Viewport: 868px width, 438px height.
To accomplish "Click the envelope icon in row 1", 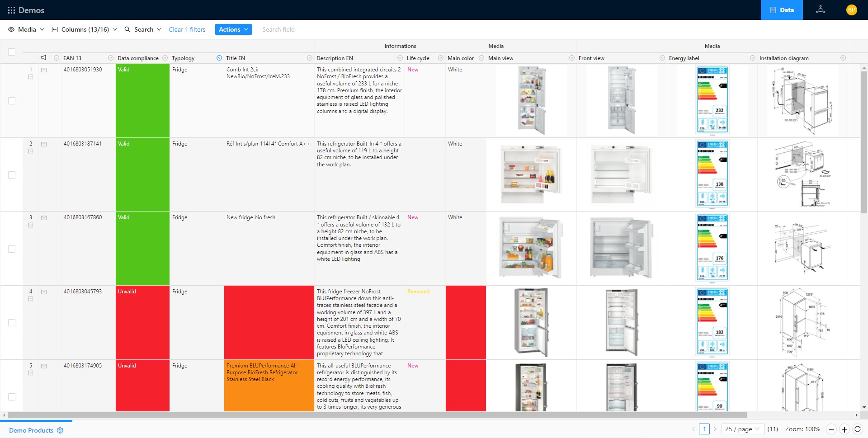I will tap(44, 70).
